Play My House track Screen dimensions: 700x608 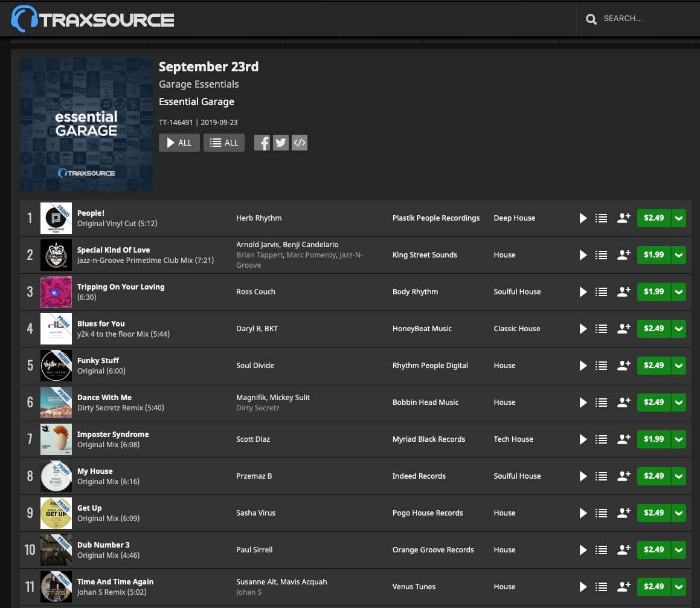coord(583,476)
